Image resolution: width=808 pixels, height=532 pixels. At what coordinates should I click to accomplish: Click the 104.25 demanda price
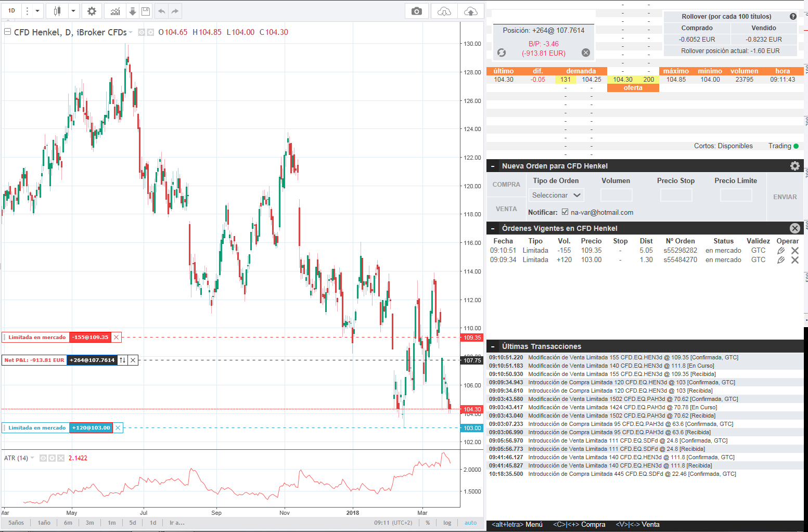[592, 80]
